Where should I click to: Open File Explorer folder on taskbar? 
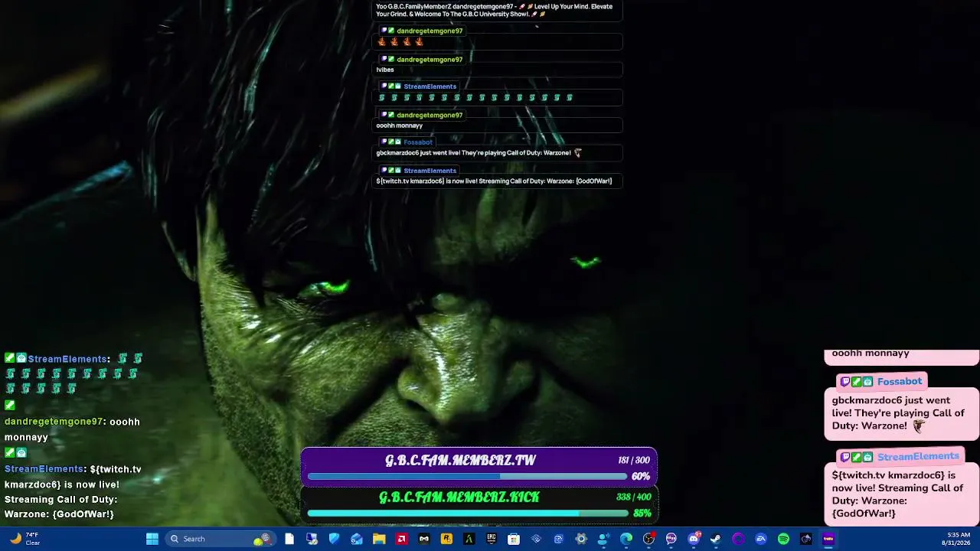[x=379, y=539]
